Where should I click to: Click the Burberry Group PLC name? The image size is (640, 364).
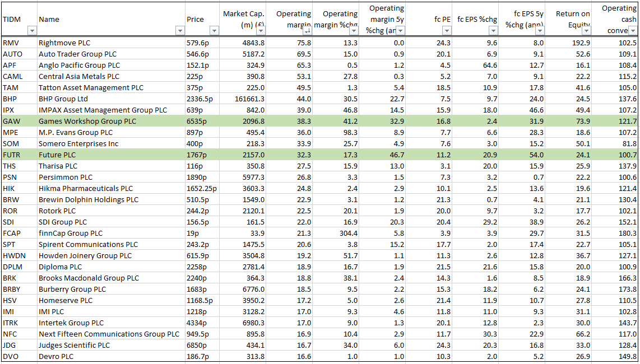(72, 289)
